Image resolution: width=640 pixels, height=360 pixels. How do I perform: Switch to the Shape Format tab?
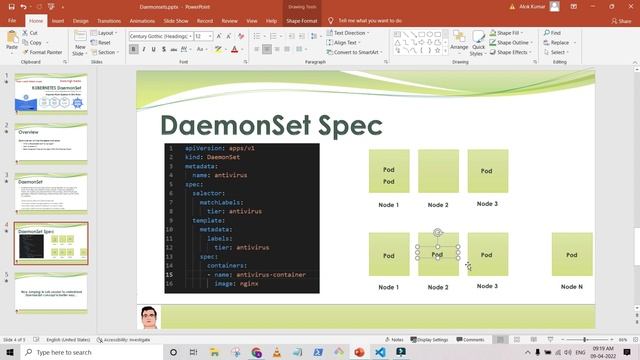[x=302, y=21]
